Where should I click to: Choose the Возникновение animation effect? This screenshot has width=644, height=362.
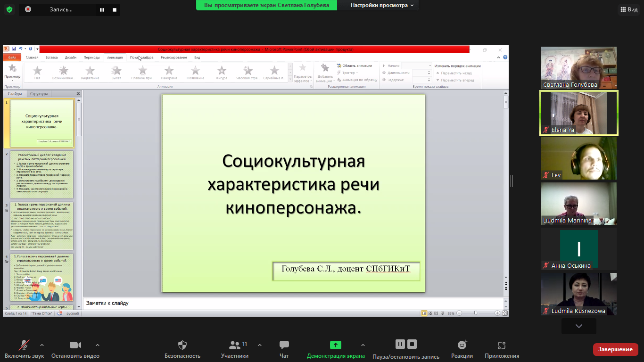pos(64,73)
